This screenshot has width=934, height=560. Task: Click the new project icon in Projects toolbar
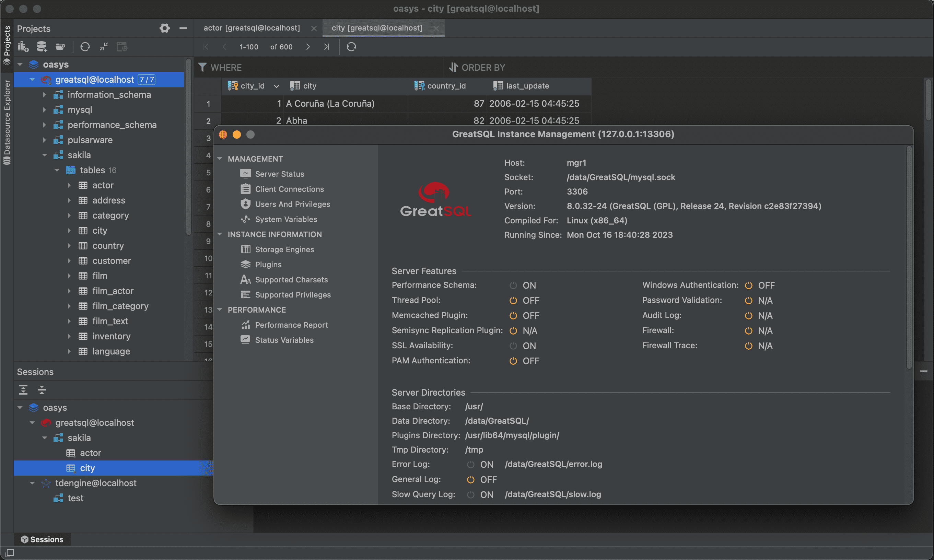23,47
